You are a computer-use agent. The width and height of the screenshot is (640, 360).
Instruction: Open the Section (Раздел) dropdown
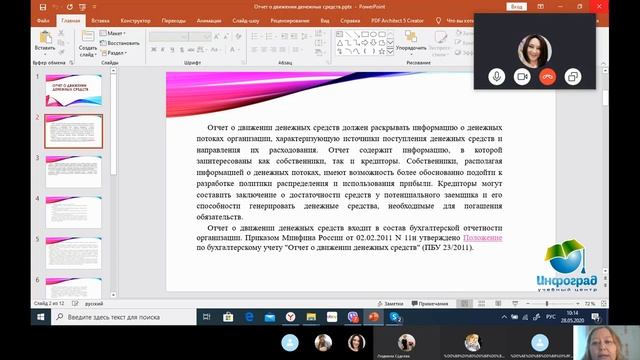[114, 53]
